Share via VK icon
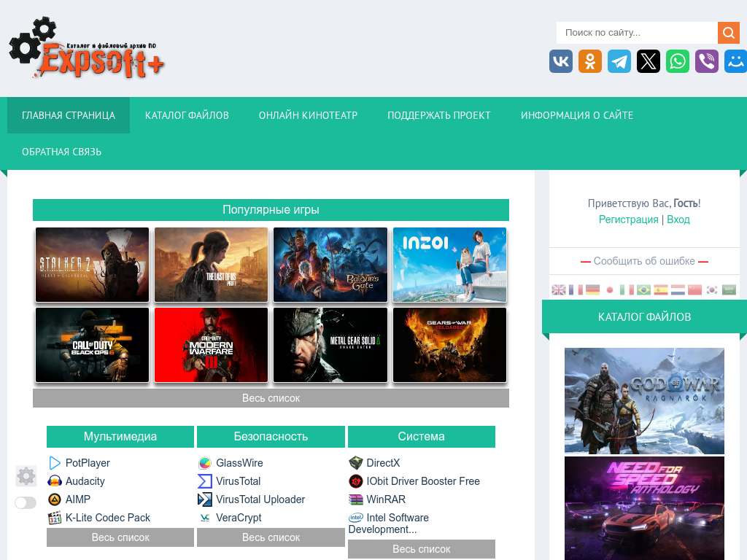 coord(561,61)
